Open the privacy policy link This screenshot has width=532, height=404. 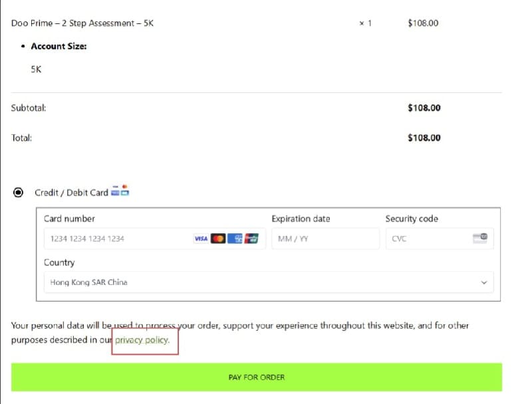[142, 340]
